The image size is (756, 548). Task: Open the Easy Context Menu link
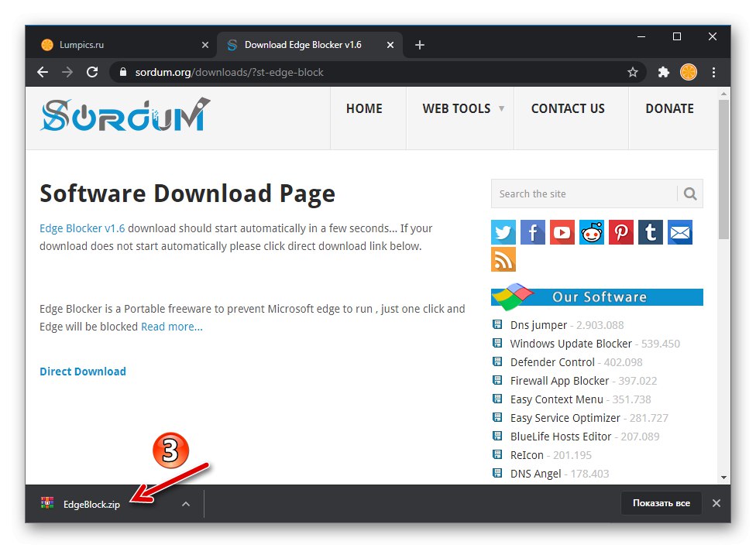[557, 399]
